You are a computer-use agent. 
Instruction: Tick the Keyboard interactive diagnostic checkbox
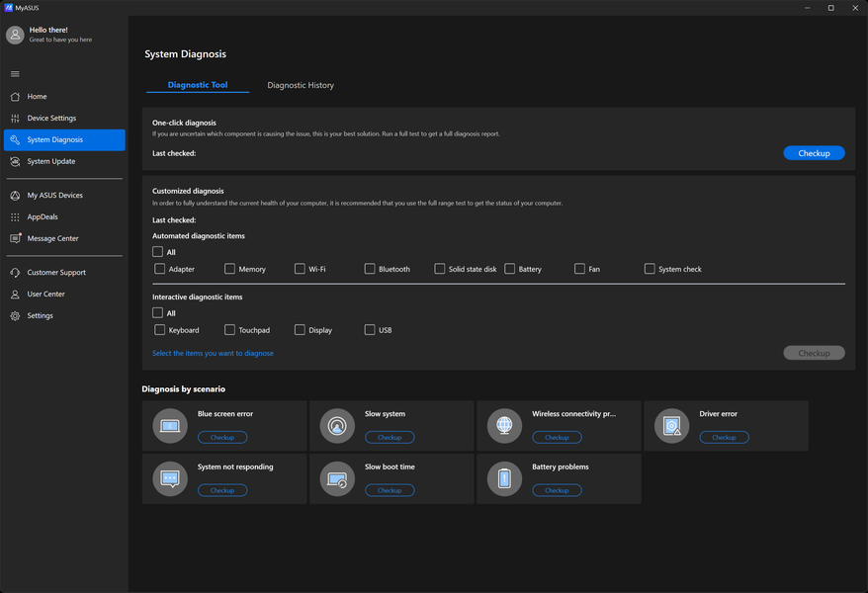160,330
